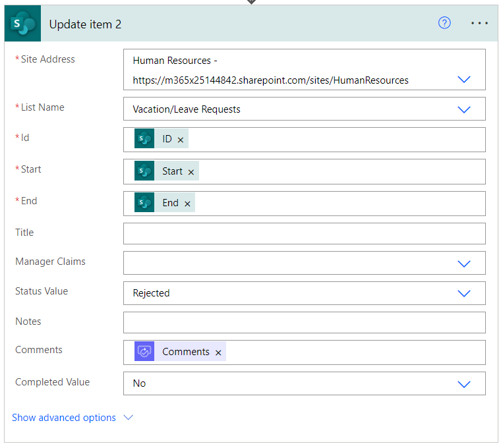The width and height of the screenshot is (503, 448).
Task: Click into the Title input field
Action: [305, 233]
